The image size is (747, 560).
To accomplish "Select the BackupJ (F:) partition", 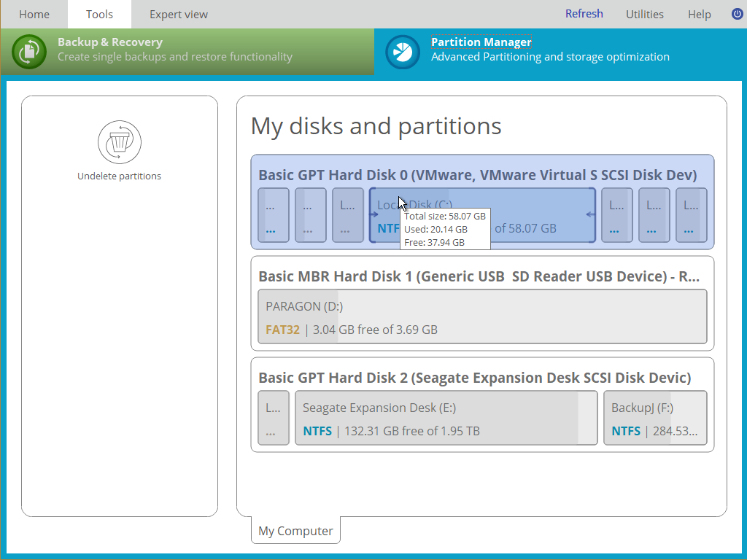I will pyautogui.click(x=655, y=418).
